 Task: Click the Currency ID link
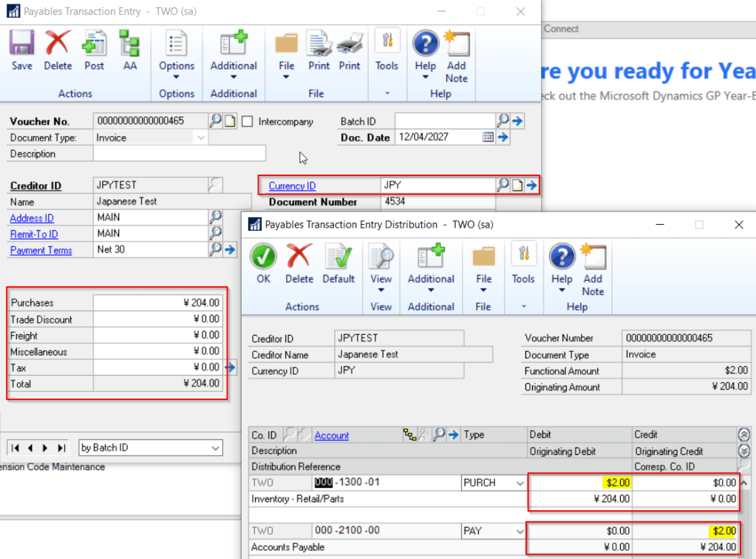[292, 186]
